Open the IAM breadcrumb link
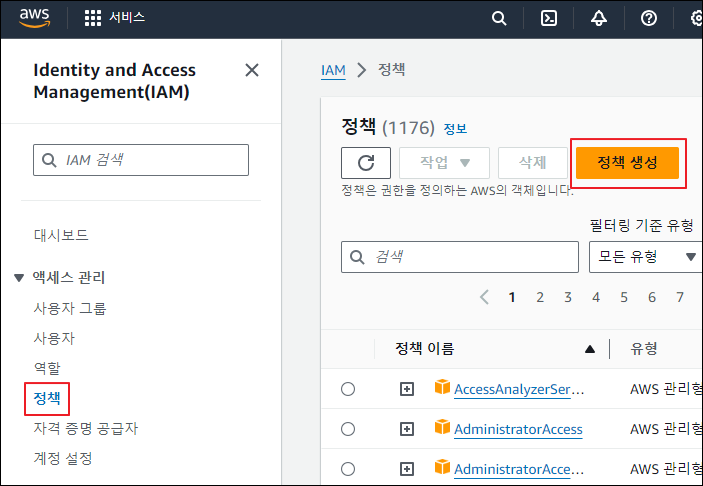The width and height of the screenshot is (703, 486). tap(333, 70)
